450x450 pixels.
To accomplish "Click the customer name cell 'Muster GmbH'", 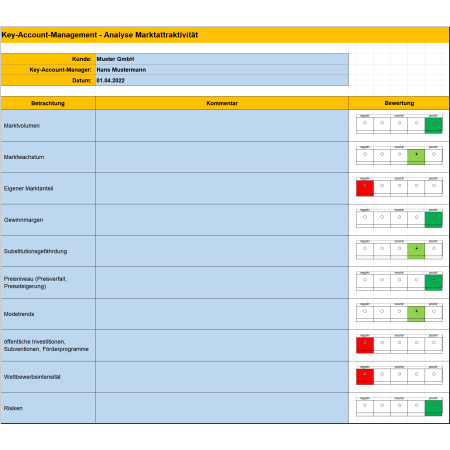I will [x=222, y=59].
